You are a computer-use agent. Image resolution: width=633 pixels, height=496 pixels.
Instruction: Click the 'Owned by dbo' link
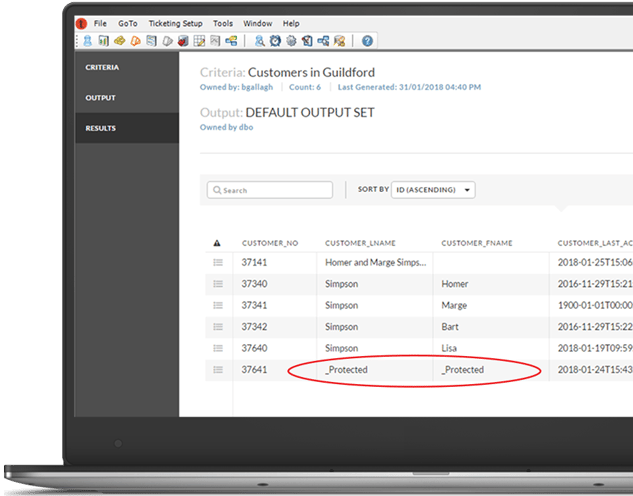click(x=226, y=127)
